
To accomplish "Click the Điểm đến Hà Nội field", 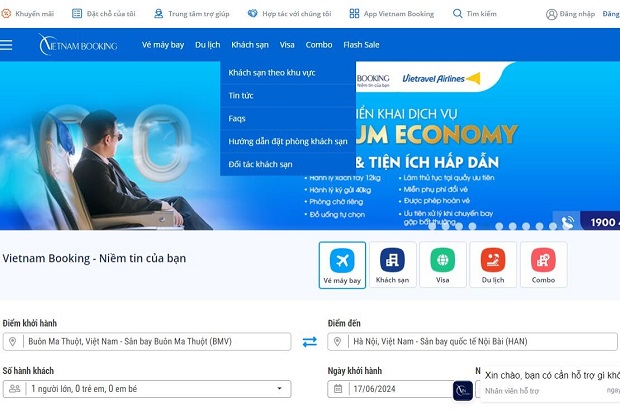I will [473, 342].
